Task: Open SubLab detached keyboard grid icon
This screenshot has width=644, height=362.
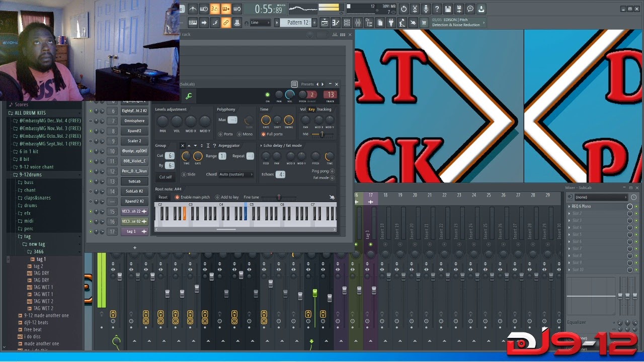Action: (294, 84)
